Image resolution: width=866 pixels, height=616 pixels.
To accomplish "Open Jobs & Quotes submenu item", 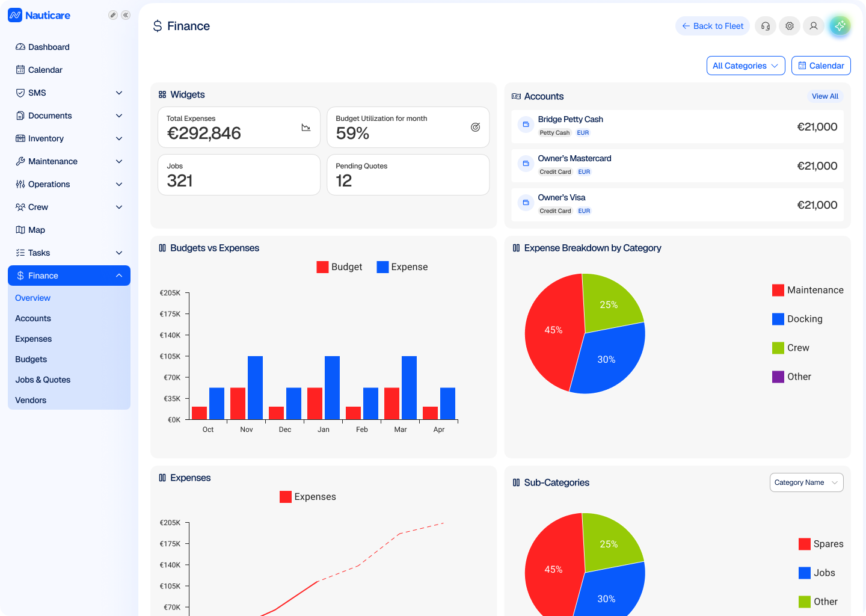I will [43, 380].
